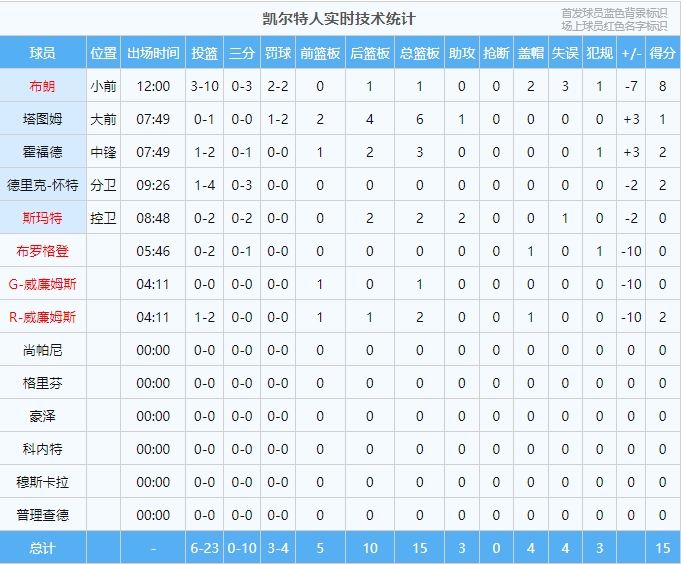Click 德里克-怀特's position 分卫
The image size is (681, 564).
(103, 185)
